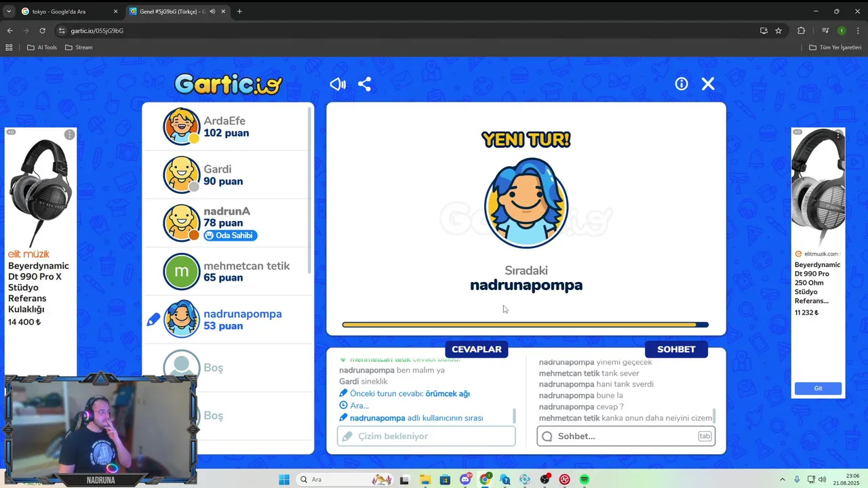The width and height of the screenshot is (868, 488).
Task: Leave the room with X icon
Action: pos(708,83)
